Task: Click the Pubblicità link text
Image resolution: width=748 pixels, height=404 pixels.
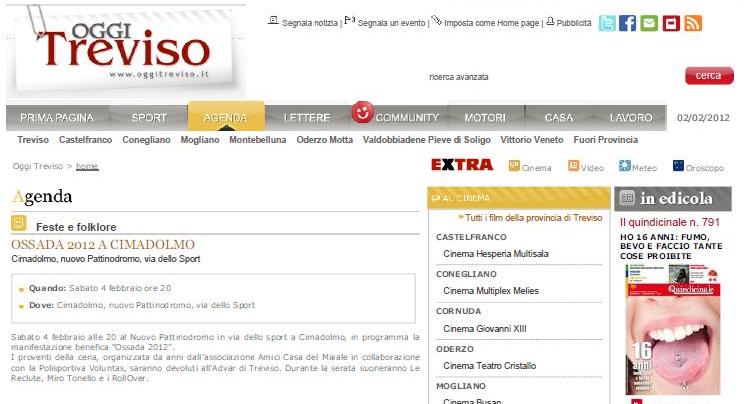Action: coord(574,23)
